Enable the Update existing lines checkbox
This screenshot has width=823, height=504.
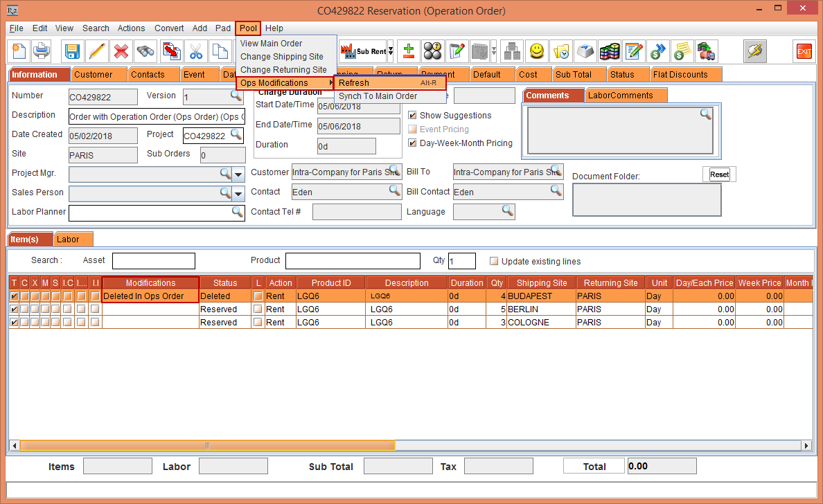tap(494, 262)
